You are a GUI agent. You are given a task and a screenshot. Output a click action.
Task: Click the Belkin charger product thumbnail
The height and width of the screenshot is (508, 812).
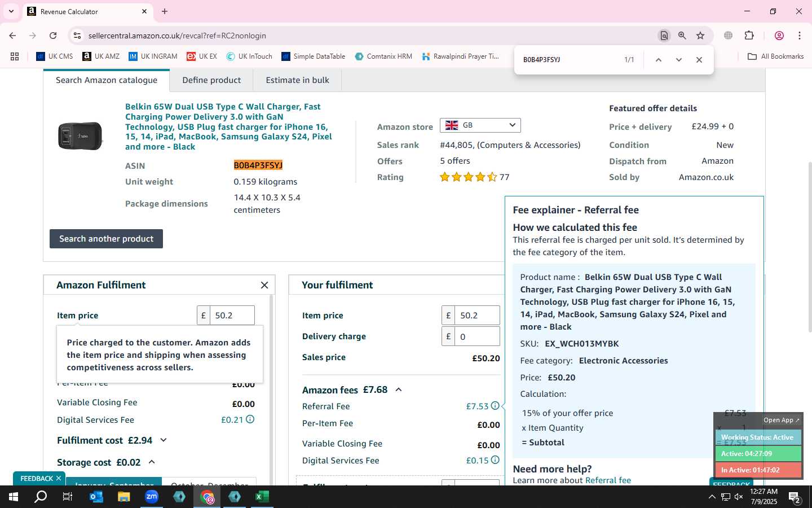tap(80, 135)
